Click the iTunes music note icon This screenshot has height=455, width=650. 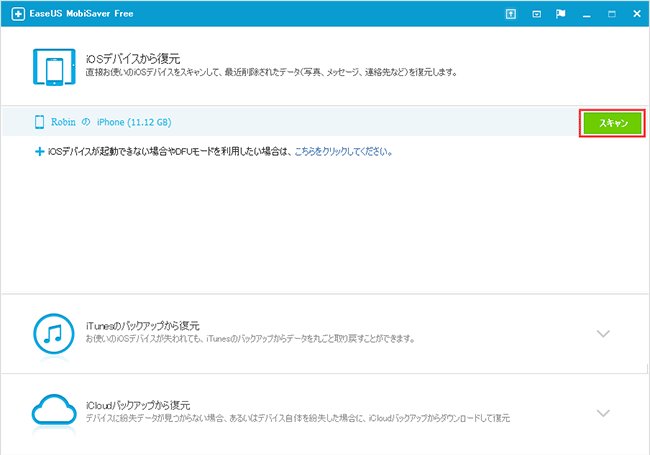(54, 334)
